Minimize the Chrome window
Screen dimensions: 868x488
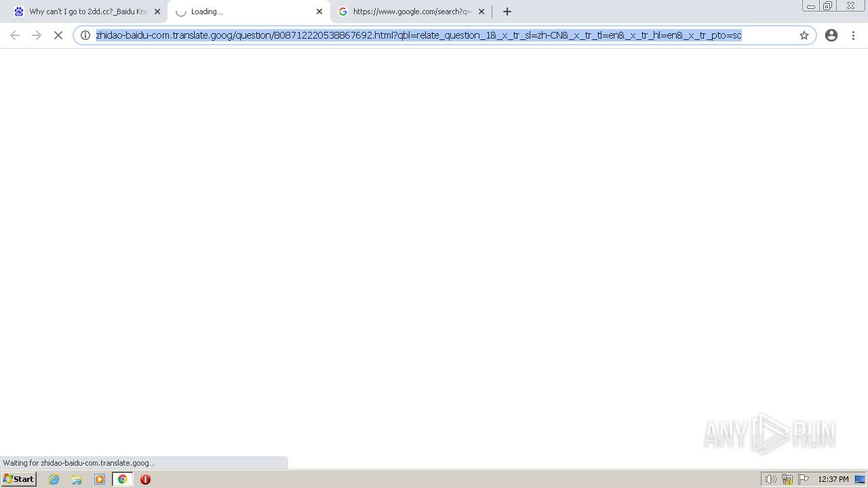point(811,6)
